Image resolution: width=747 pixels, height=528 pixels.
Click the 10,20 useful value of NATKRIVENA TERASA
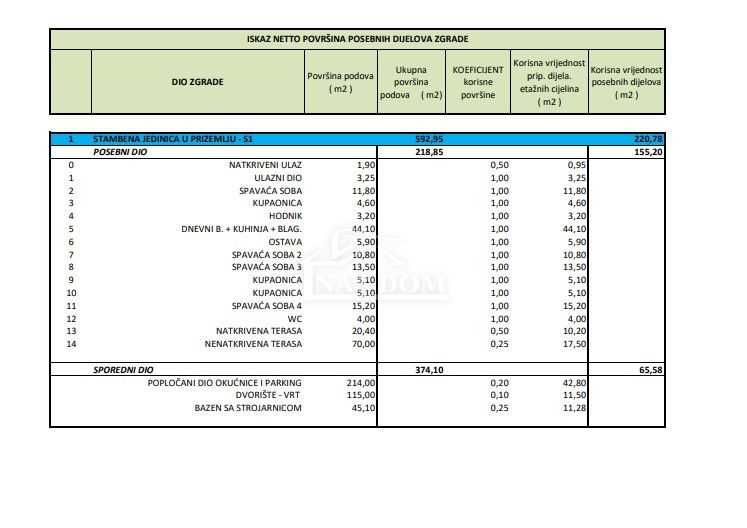click(x=574, y=331)
